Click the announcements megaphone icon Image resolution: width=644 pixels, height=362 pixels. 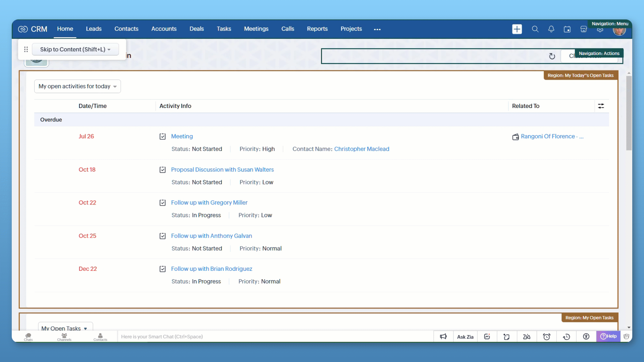[x=443, y=337]
